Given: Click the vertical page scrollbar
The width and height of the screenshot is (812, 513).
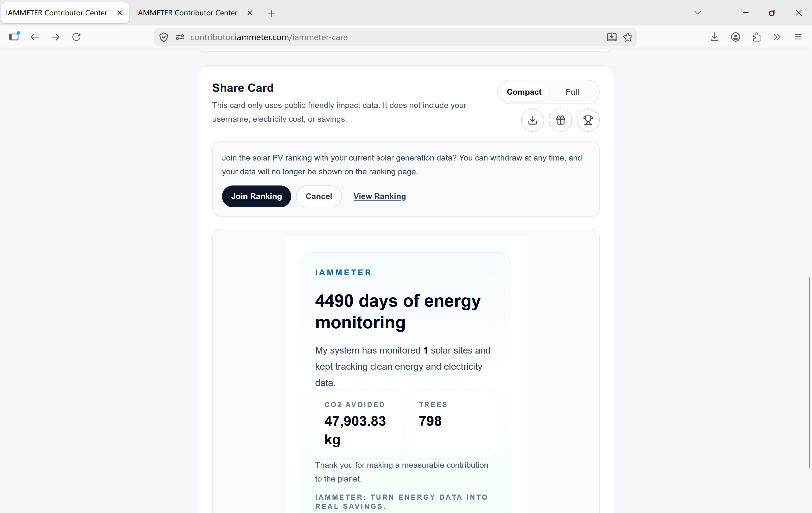Looking at the screenshot, I should [809, 372].
